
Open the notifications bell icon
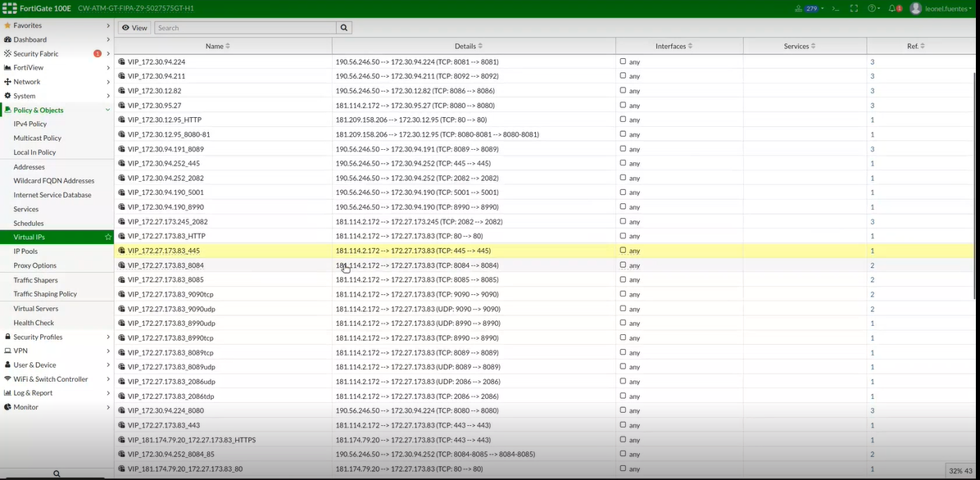click(x=894, y=8)
